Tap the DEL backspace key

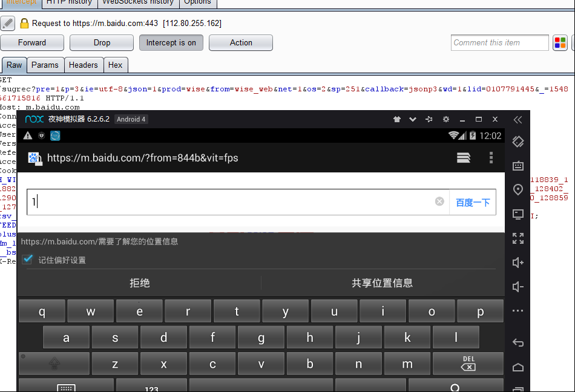point(468,364)
